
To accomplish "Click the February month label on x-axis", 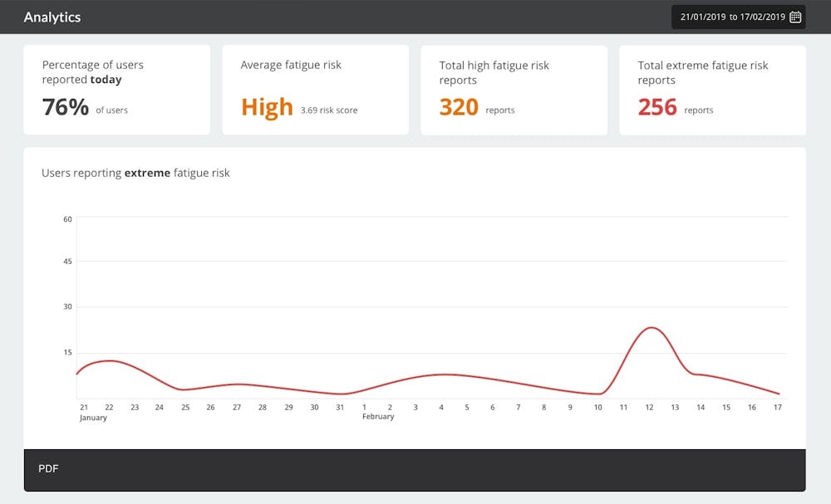I will tap(378, 417).
